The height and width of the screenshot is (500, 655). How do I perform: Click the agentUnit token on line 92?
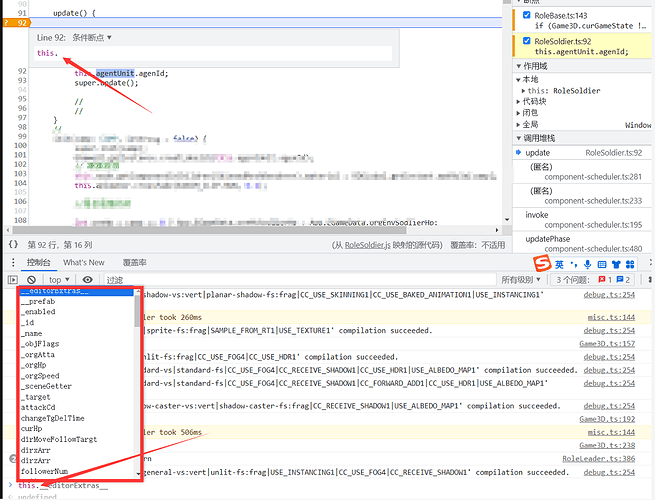pyautogui.click(x=115, y=74)
